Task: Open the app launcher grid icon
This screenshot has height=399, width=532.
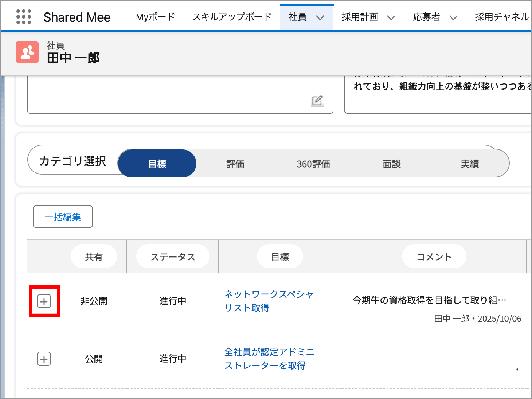Action: (x=24, y=17)
